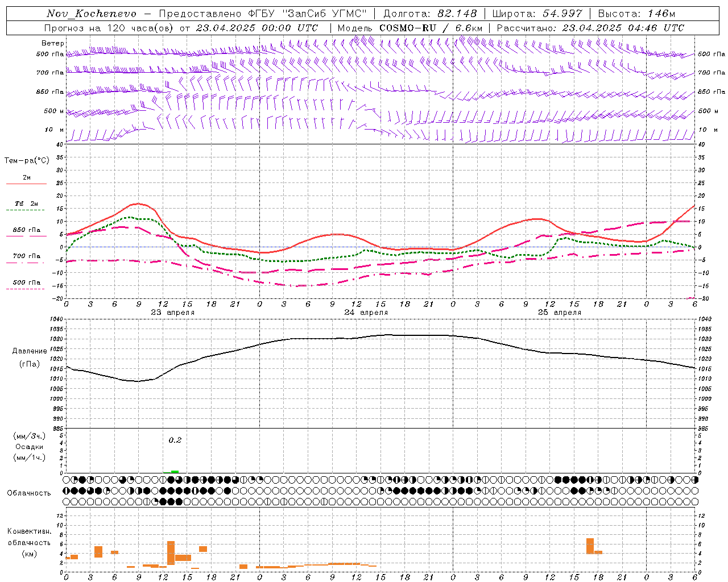
Task: Select the 'Широта: 54.997' header value
Action: pos(537,14)
